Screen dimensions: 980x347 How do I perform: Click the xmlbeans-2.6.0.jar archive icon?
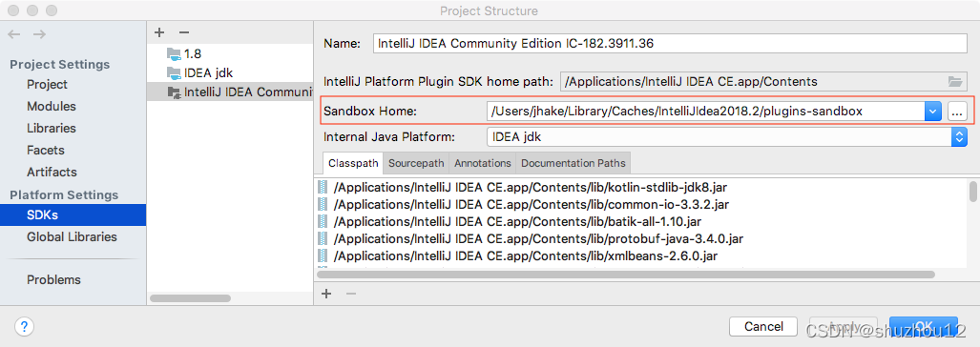click(323, 255)
